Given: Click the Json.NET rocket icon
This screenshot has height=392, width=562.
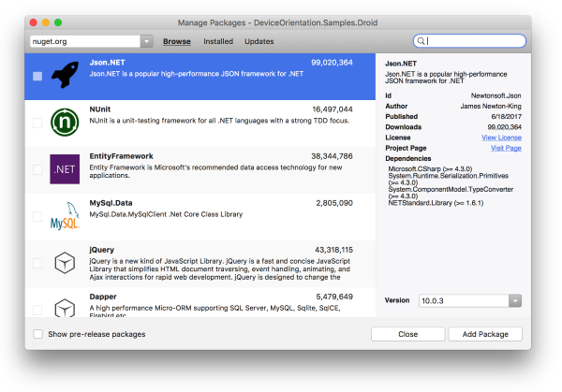Looking at the screenshot, I should click(65, 75).
